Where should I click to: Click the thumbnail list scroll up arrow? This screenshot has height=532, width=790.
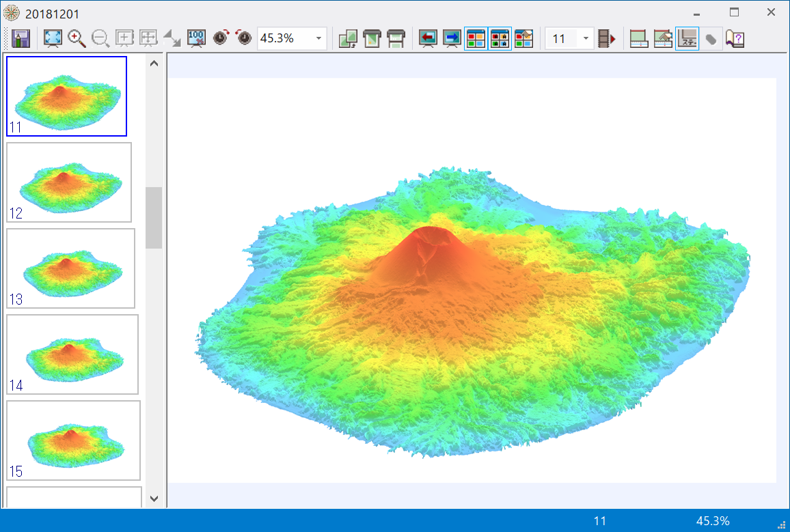click(154, 64)
